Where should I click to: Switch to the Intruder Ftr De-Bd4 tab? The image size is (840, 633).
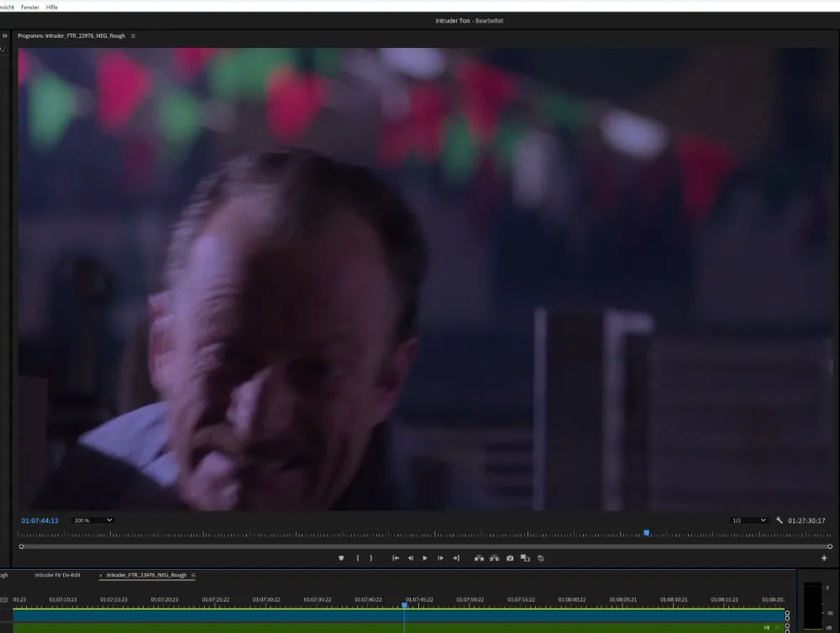click(58, 575)
